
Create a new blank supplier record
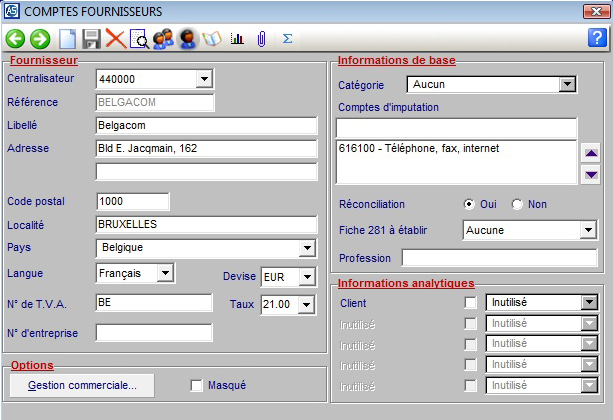pos(67,39)
